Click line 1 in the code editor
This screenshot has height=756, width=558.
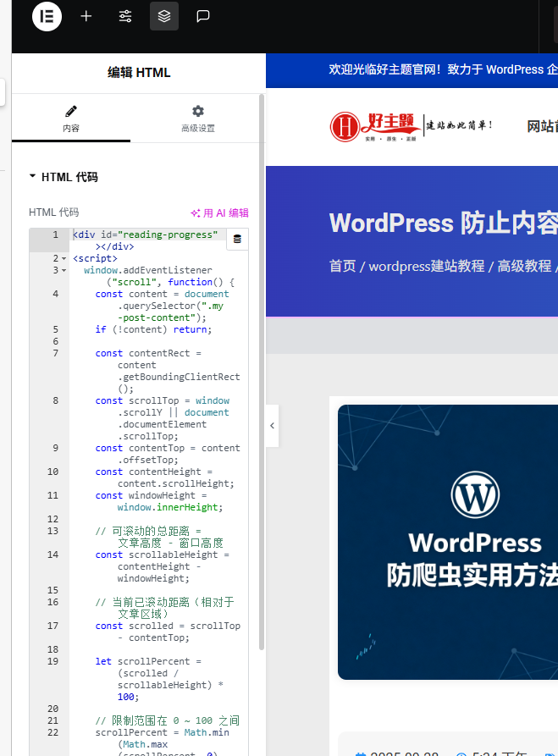(x=144, y=235)
